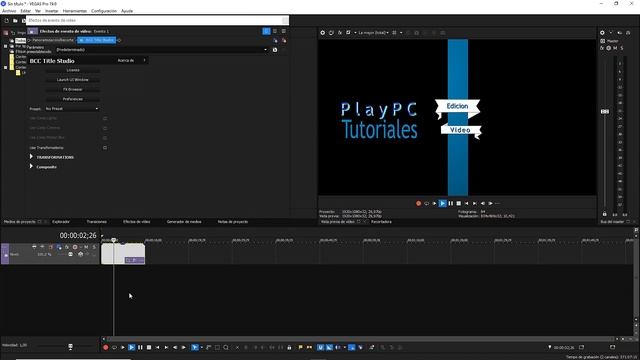Select the normal edit tool in timeline toolbar
640x360 pixels.
195,347
